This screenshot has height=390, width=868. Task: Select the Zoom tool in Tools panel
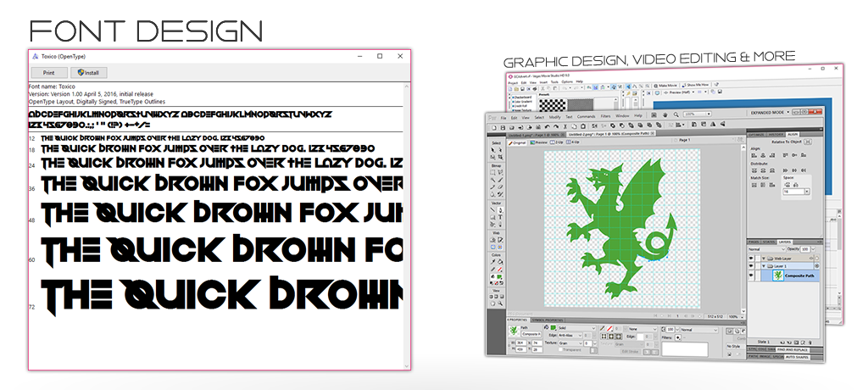[x=500, y=303]
